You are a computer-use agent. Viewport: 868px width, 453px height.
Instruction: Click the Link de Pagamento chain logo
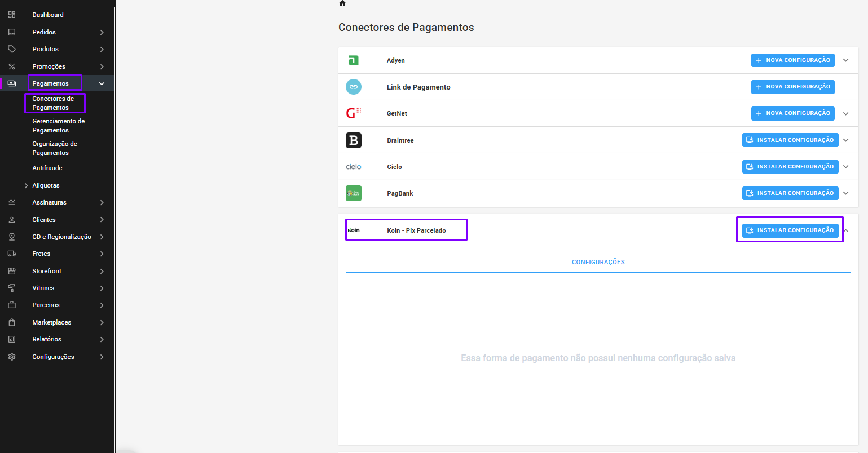coord(354,87)
